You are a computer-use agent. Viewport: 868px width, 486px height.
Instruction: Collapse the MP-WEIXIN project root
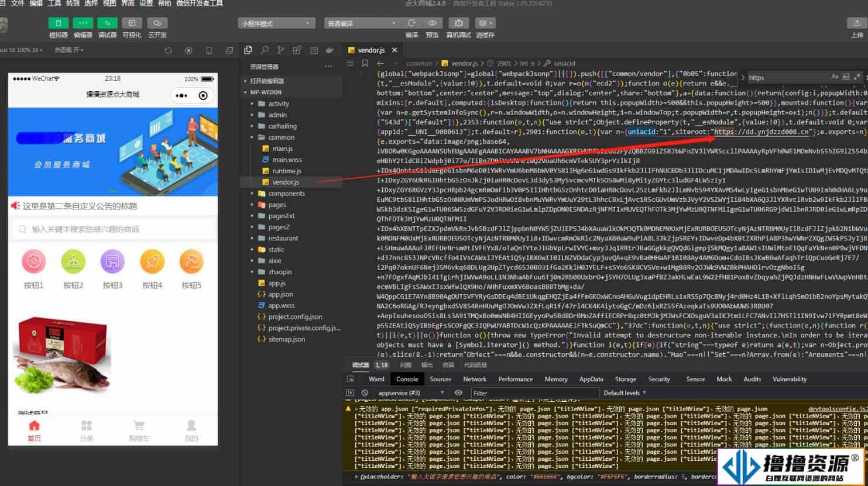click(291, 92)
